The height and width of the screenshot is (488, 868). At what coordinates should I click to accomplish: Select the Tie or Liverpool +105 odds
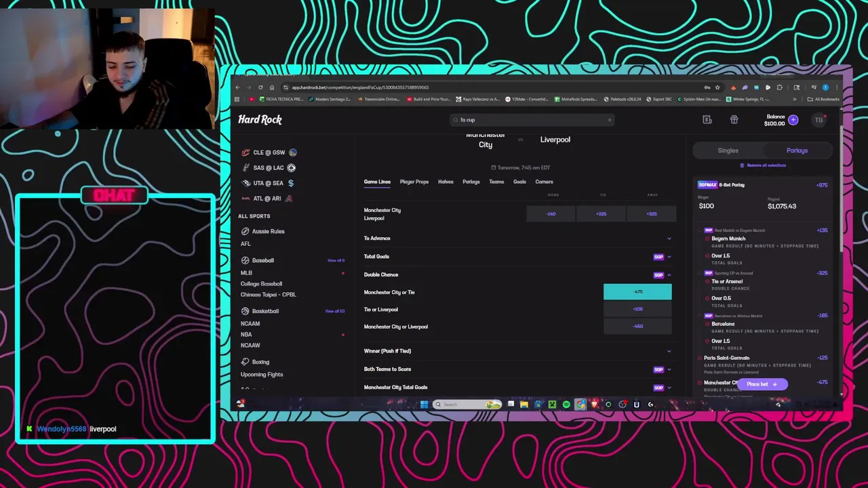[x=637, y=309]
